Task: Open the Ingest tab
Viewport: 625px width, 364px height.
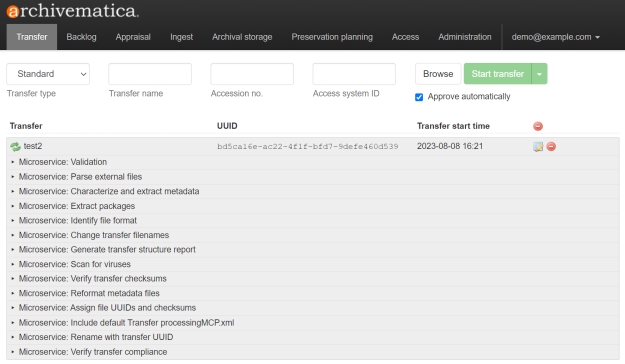Action: tap(181, 37)
